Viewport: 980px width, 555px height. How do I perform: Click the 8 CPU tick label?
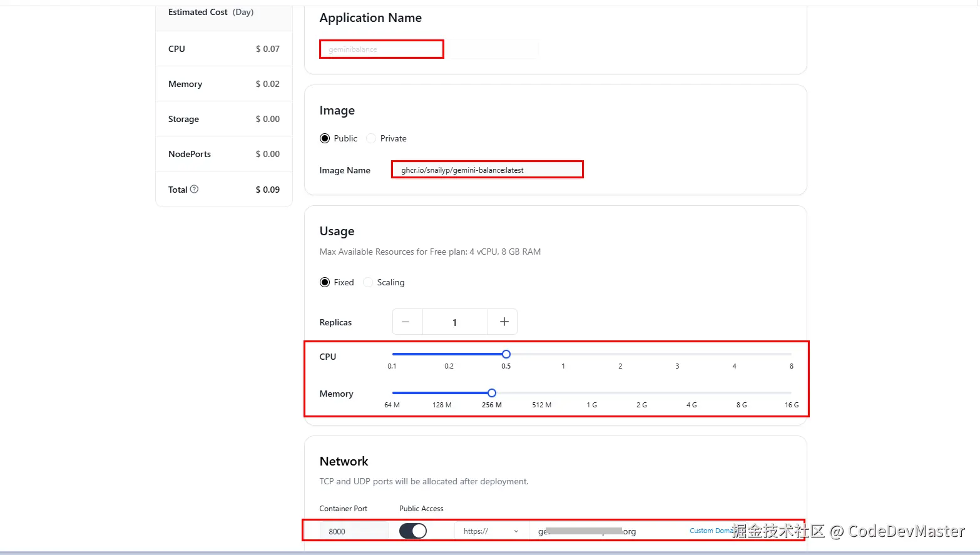(x=792, y=366)
